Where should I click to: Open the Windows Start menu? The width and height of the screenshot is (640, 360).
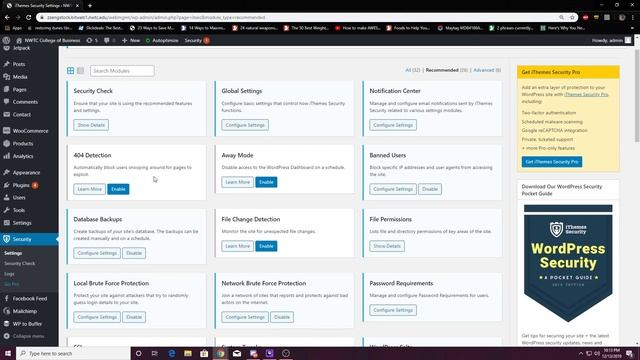(x=8, y=353)
